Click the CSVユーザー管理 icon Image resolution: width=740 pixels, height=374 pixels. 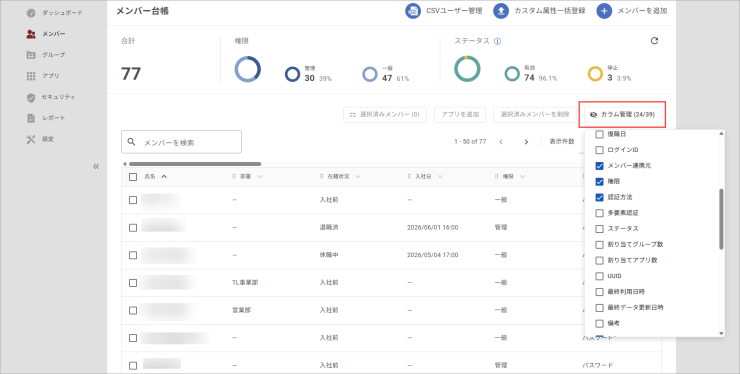click(413, 10)
